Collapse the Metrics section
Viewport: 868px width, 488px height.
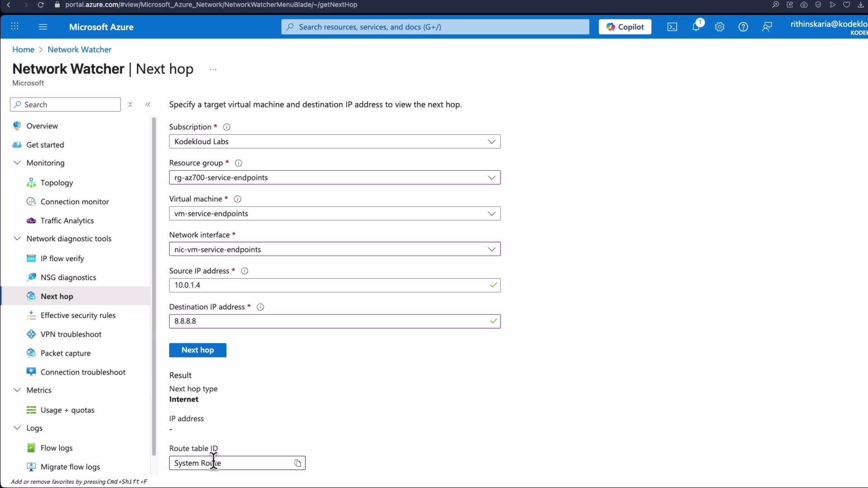tap(17, 390)
